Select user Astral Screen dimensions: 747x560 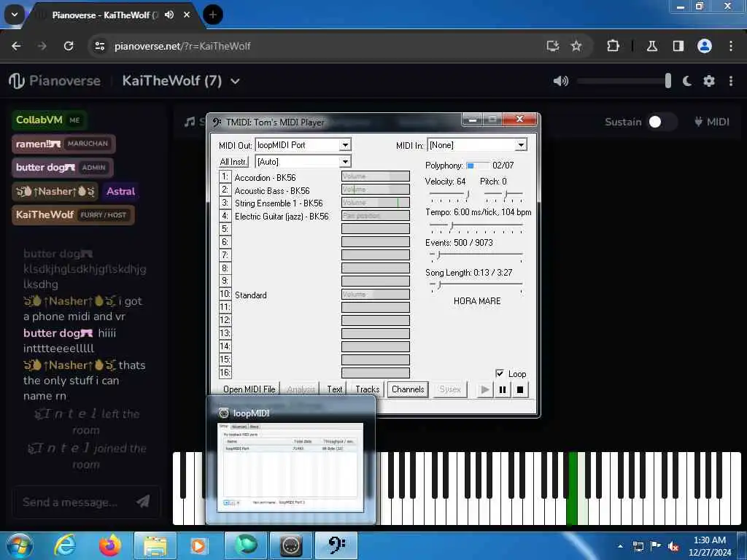point(120,192)
